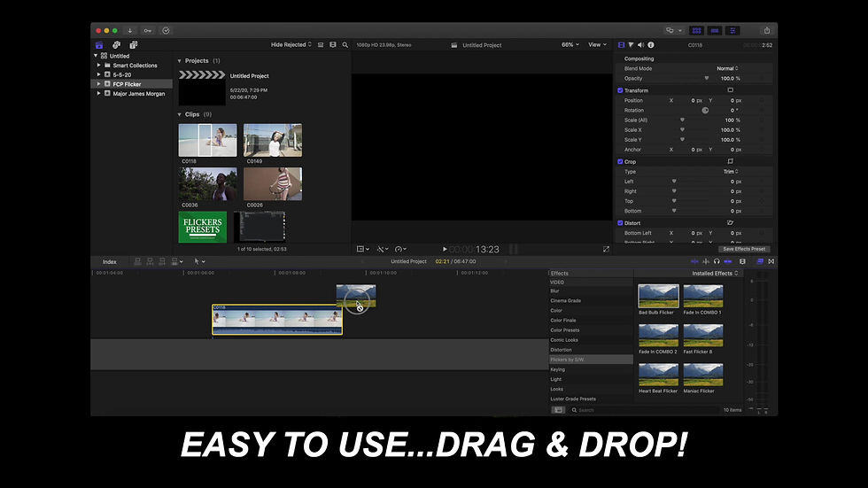
Task: Toggle clip solo headphones icon
Action: 717,261
